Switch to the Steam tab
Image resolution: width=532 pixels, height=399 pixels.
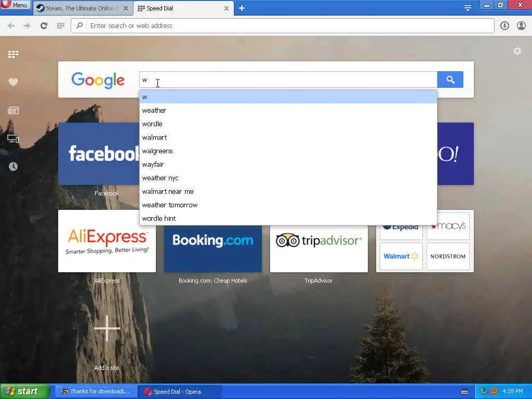(79, 8)
